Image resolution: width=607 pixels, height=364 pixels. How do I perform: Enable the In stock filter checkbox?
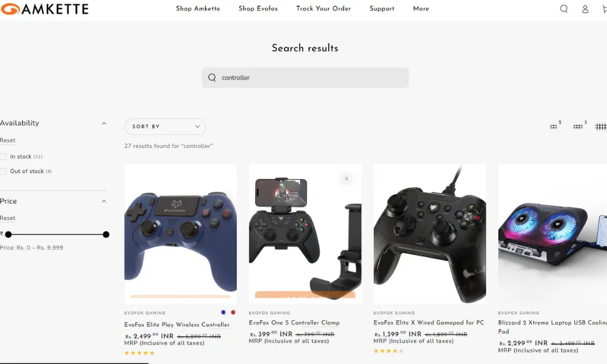pyautogui.click(x=3, y=157)
